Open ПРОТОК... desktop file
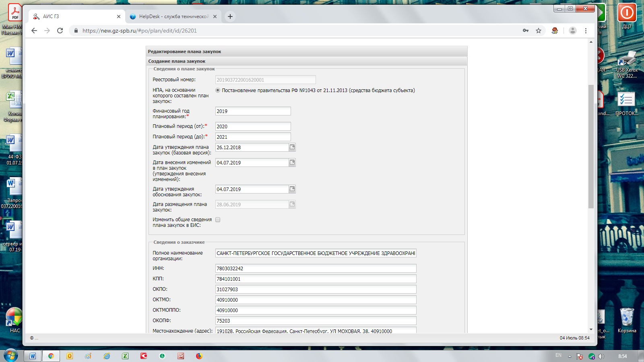Viewport: 644px width, 362px height. tap(627, 104)
